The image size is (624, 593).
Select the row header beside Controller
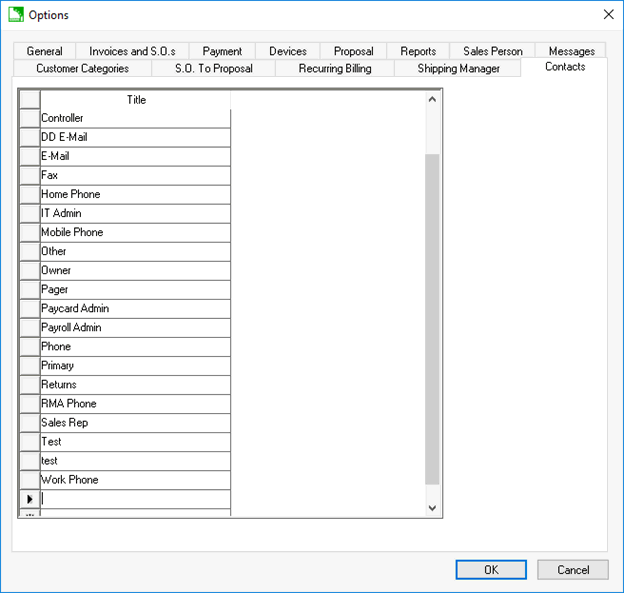pyautogui.click(x=29, y=119)
